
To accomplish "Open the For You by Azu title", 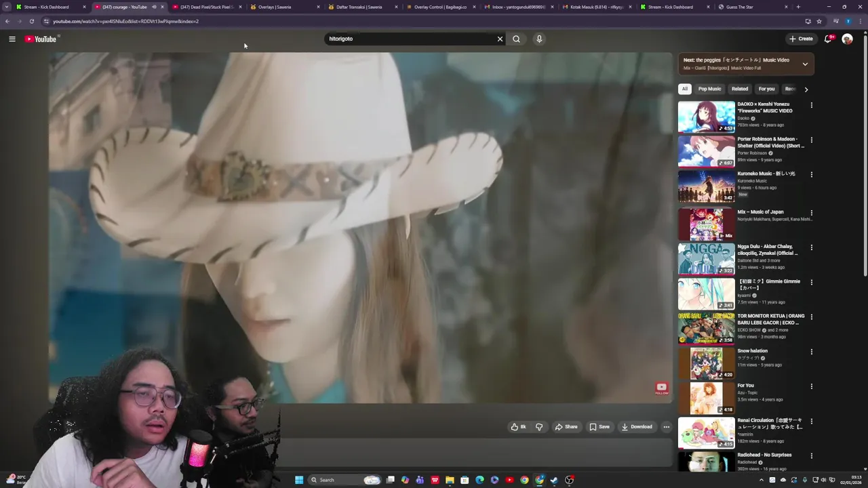I will pos(746,386).
